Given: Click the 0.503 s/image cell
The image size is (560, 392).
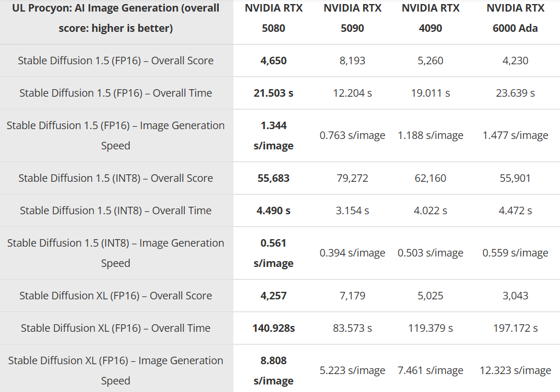Looking at the screenshot, I should tap(430, 253).
